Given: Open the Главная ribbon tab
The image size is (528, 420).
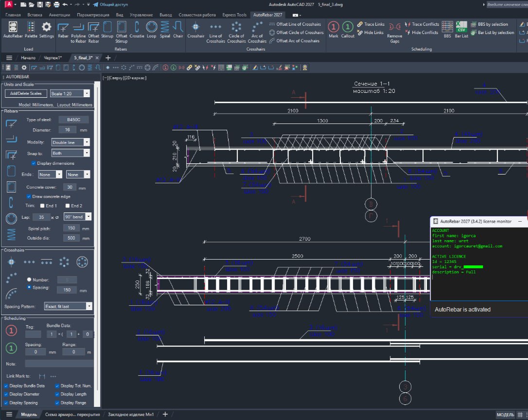Looking at the screenshot, I should [x=13, y=15].
